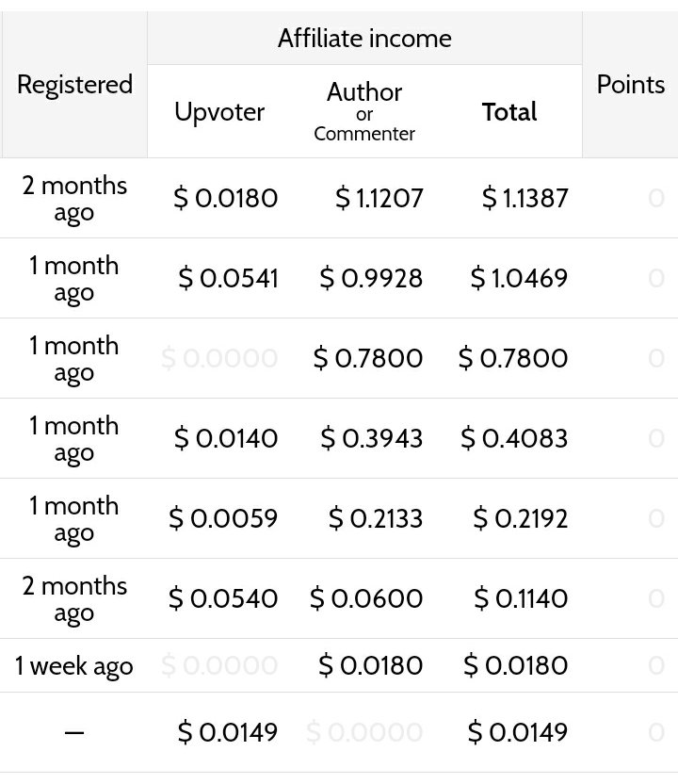The image size is (678, 784).
Task: Click the $ 0.0059 upvoter cell
Action: [223, 518]
